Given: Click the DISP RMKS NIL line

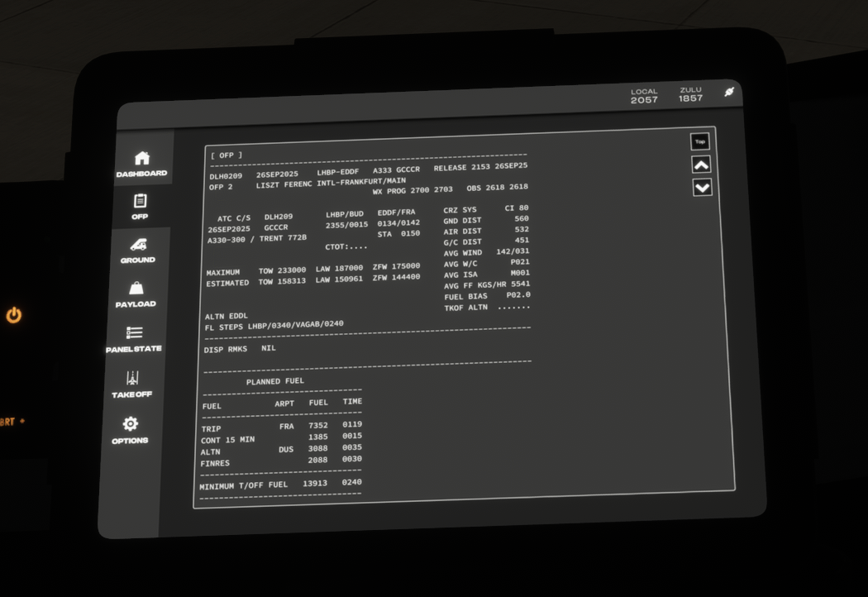Looking at the screenshot, I should tap(240, 349).
